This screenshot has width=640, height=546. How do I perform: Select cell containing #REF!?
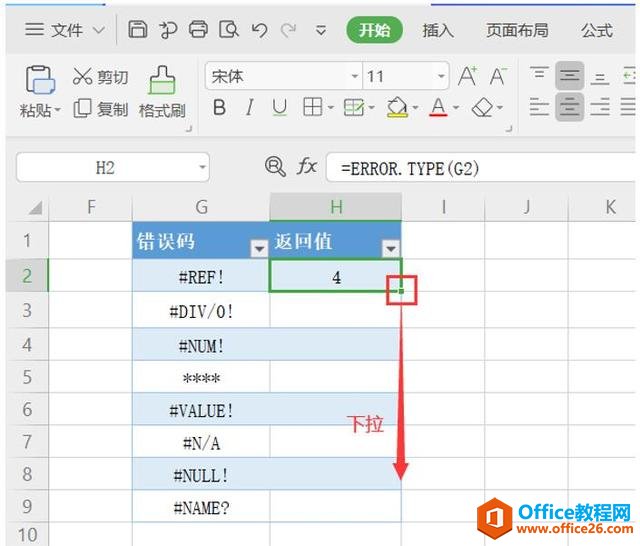point(201,277)
